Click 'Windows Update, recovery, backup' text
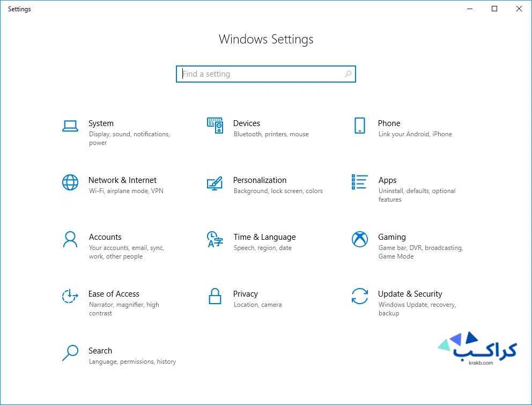 [417, 309]
